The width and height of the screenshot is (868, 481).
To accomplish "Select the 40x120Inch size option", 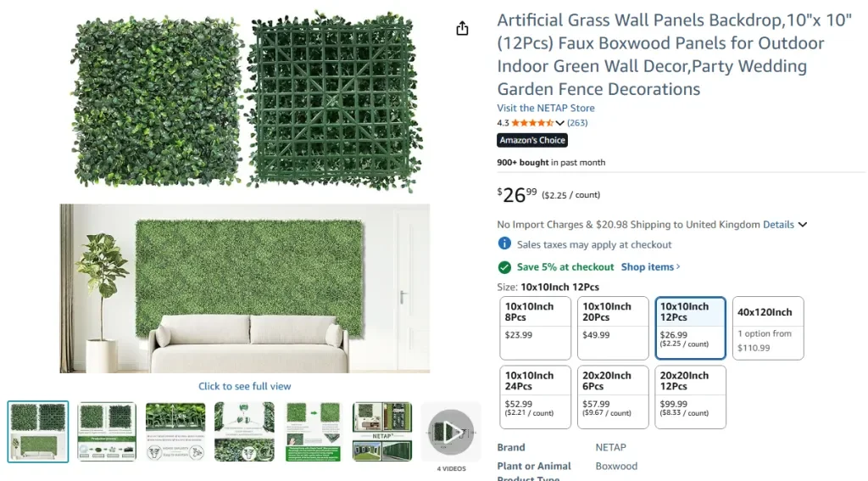I will [x=768, y=327].
